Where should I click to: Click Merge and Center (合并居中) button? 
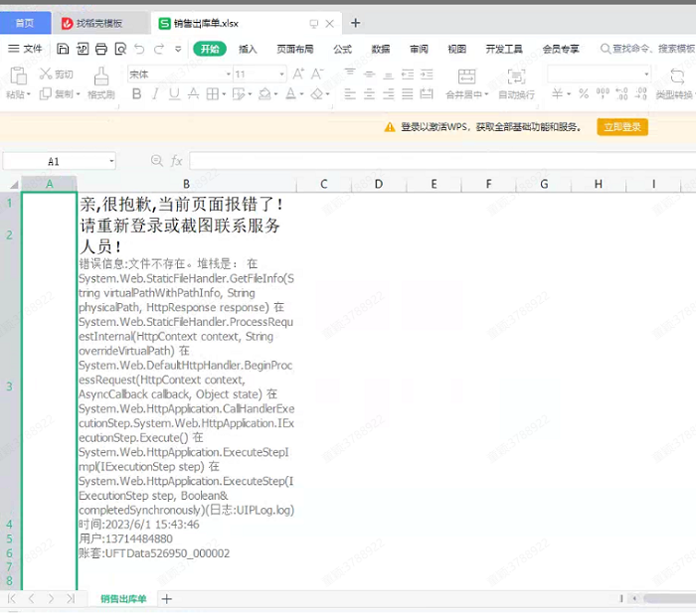(465, 82)
